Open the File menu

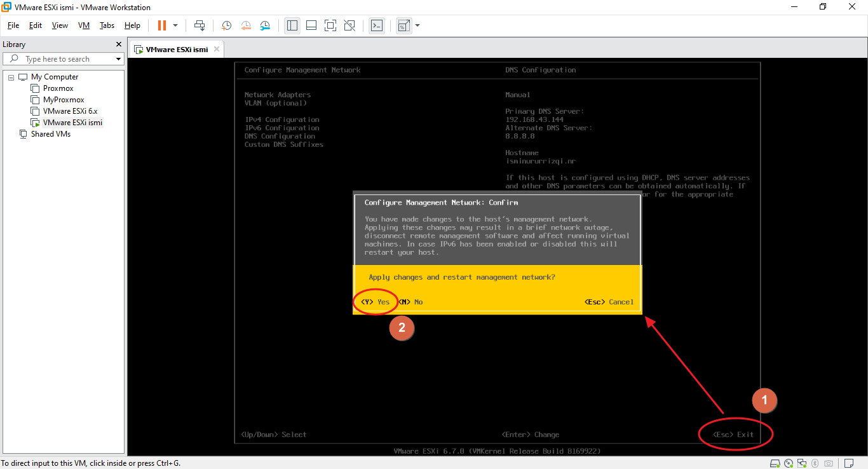coord(13,25)
